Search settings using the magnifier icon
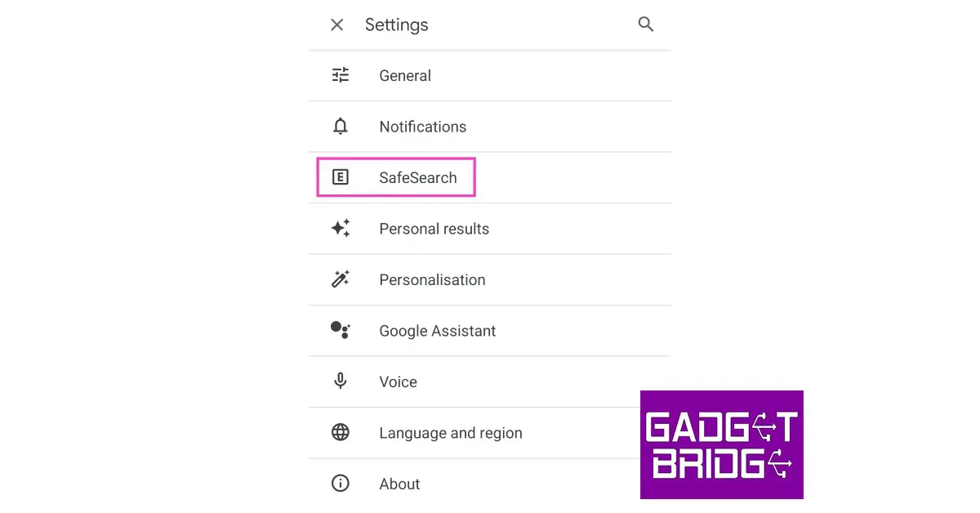 (x=646, y=25)
